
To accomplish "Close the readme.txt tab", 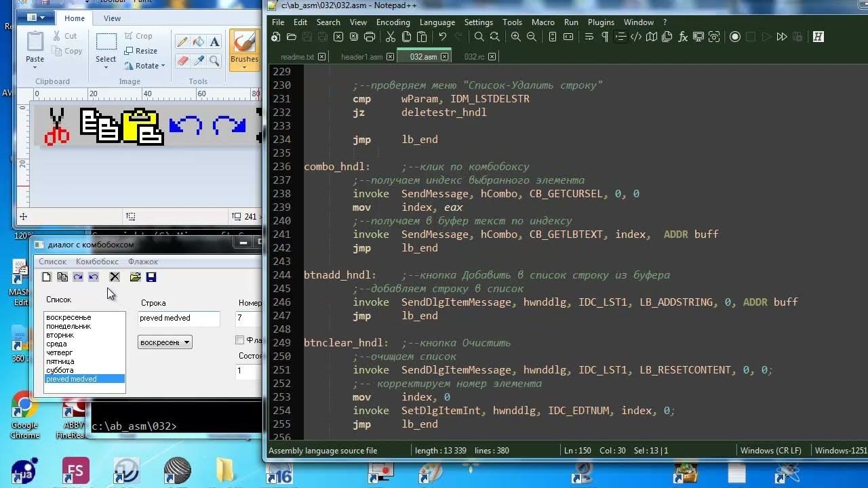I will [321, 57].
